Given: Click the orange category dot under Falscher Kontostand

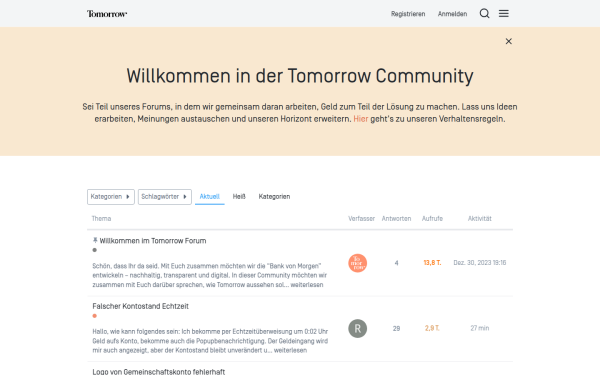Looking at the screenshot, I should point(95,316).
